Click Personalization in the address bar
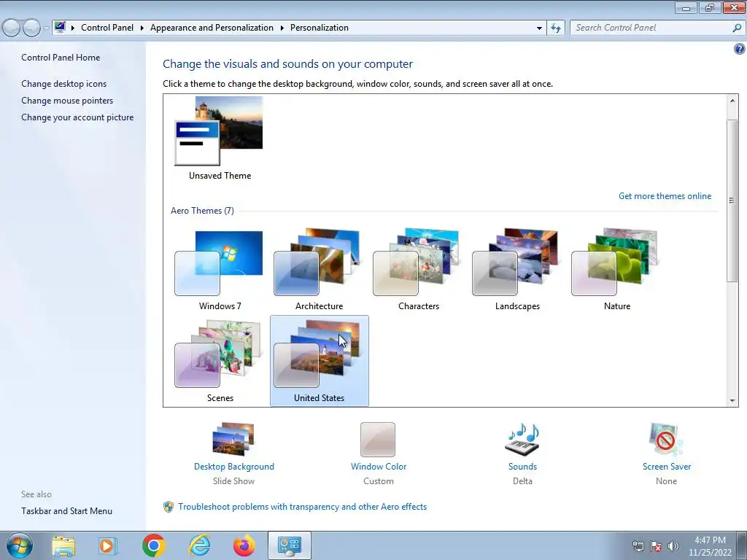Screen dimensions: 747x560 pos(320,28)
